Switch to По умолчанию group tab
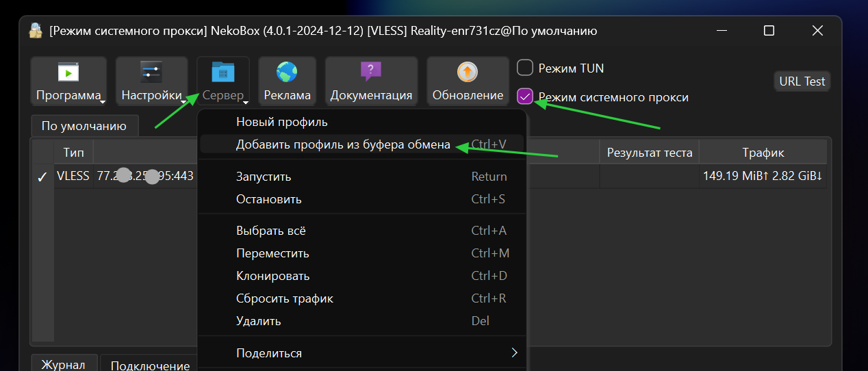The image size is (868, 371). (x=84, y=126)
